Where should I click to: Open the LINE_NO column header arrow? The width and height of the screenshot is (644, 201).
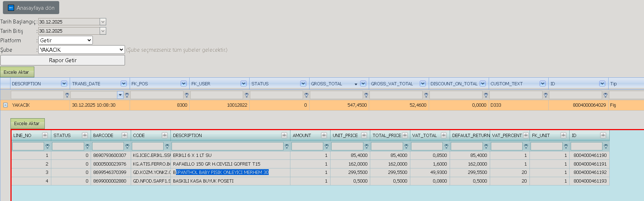[45, 135]
